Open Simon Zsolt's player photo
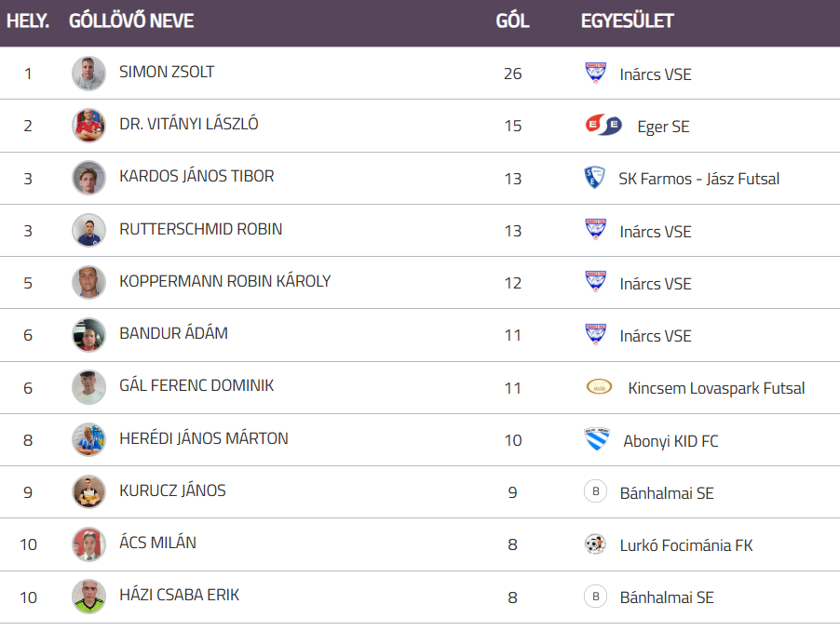This screenshot has width=840, height=631. [88, 74]
